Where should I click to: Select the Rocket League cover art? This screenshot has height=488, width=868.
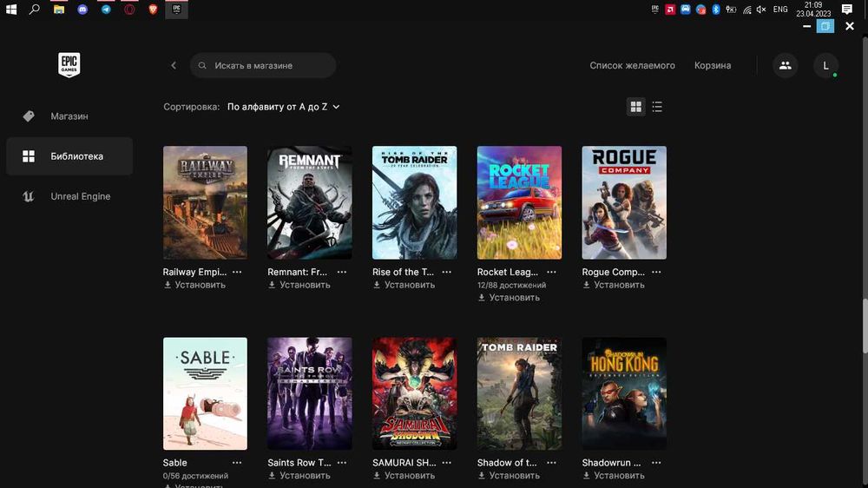[x=519, y=202]
